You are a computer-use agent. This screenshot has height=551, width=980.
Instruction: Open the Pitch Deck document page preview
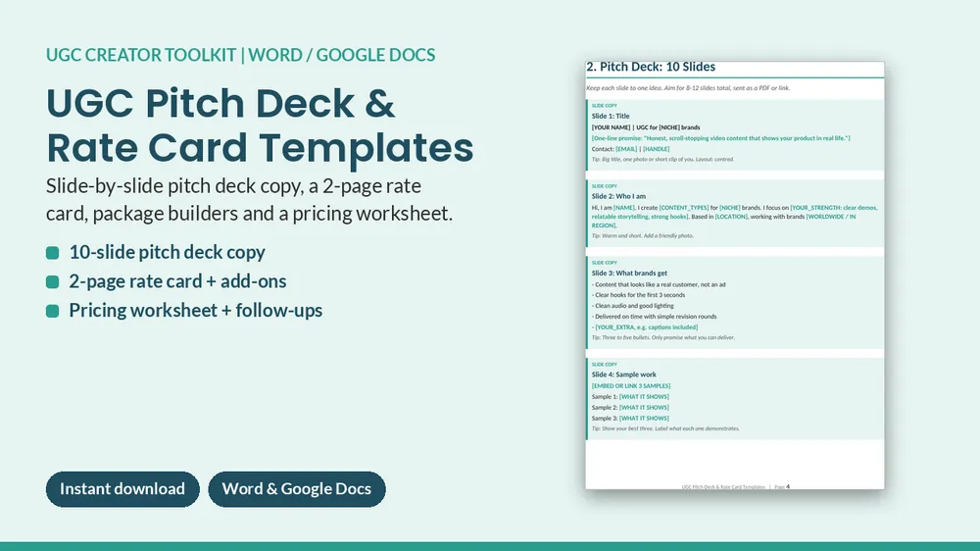click(x=735, y=275)
